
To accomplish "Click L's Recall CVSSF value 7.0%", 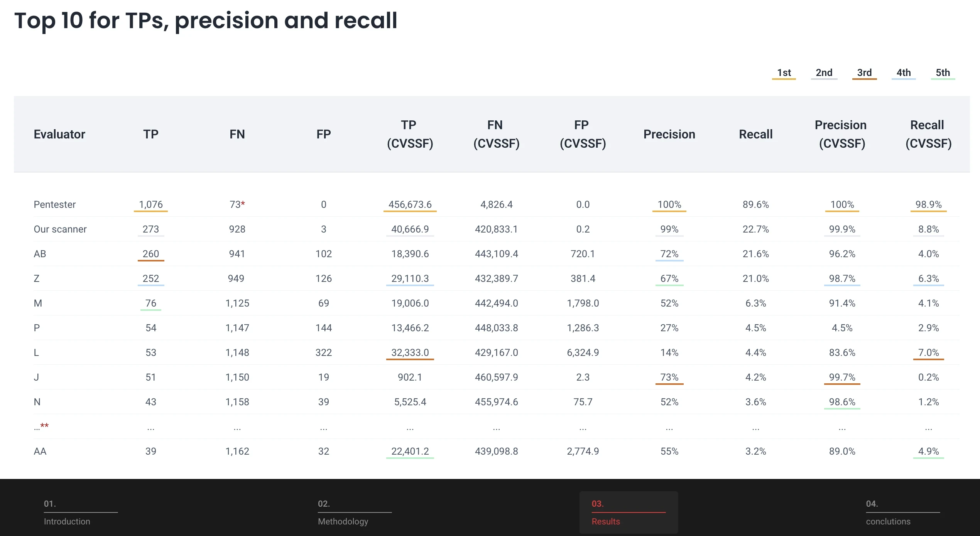I will point(928,352).
